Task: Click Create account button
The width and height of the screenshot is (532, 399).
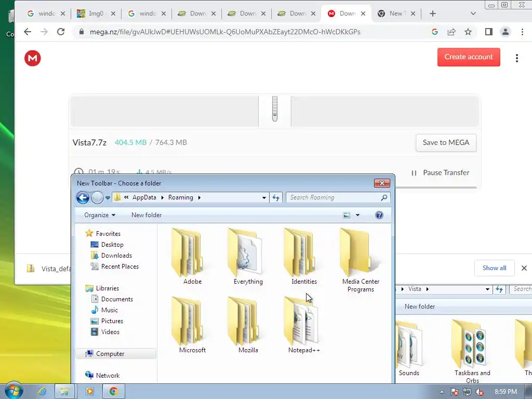Action: coord(469,57)
